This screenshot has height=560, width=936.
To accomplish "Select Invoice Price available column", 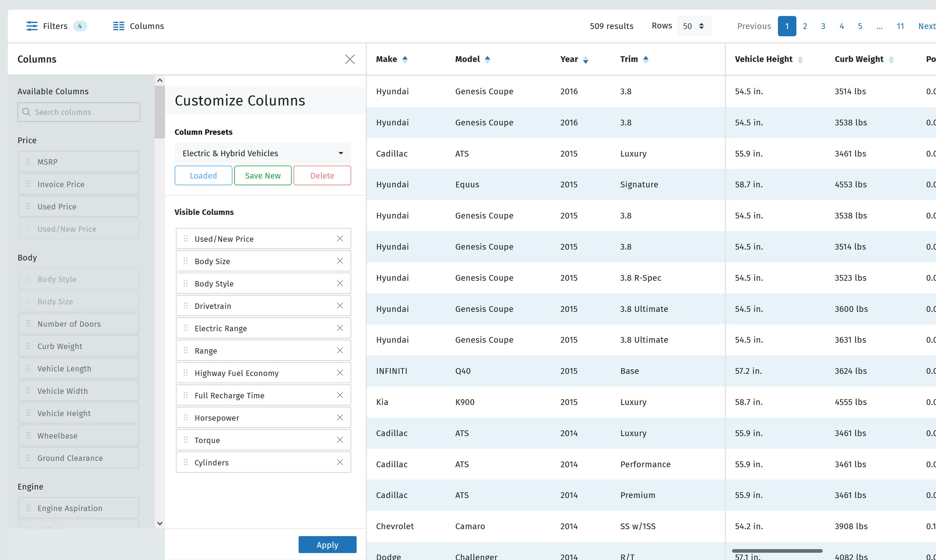I will coord(79,184).
